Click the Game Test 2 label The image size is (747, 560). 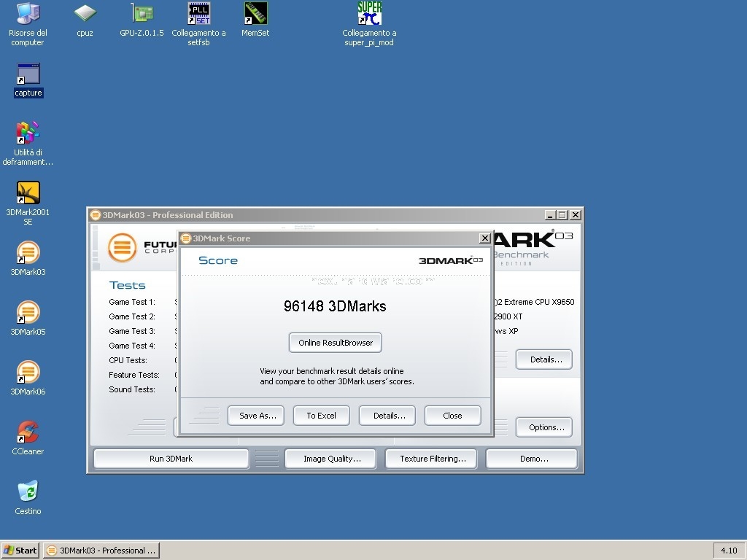pos(132,316)
